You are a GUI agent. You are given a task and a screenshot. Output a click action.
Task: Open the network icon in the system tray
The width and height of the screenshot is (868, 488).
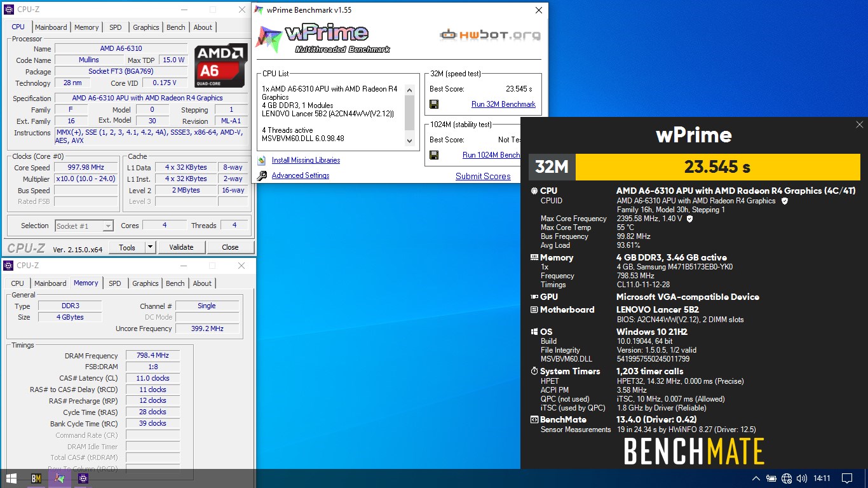(787, 478)
